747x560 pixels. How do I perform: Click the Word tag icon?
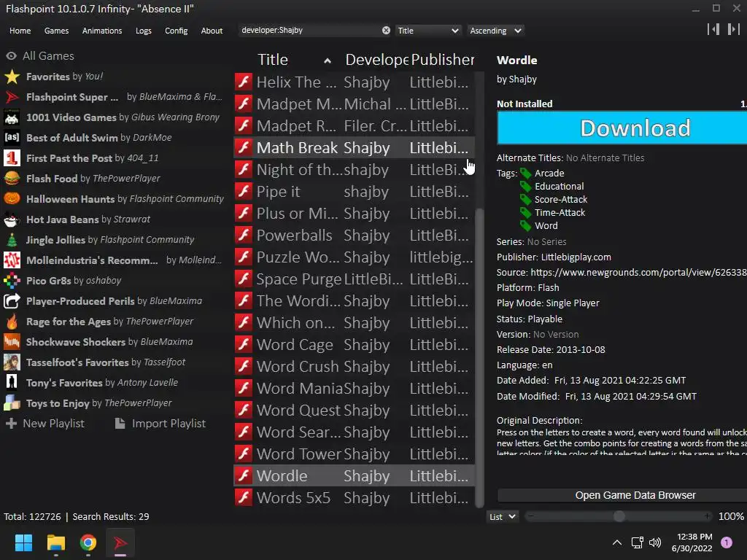coord(525,226)
